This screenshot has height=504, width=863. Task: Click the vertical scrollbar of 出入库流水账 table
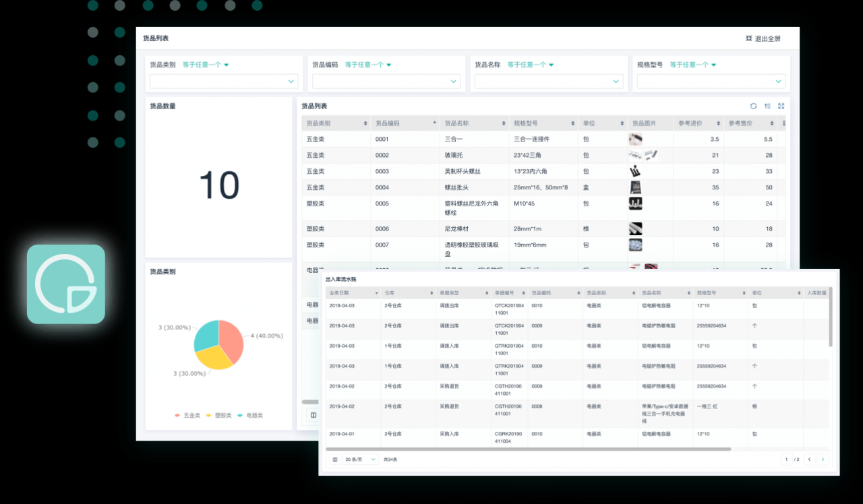pos(831,317)
